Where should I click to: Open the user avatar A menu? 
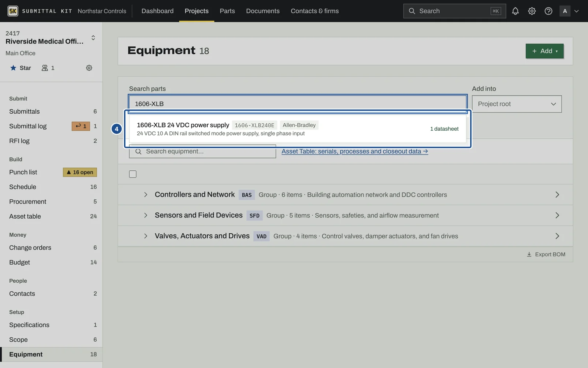click(x=565, y=11)
